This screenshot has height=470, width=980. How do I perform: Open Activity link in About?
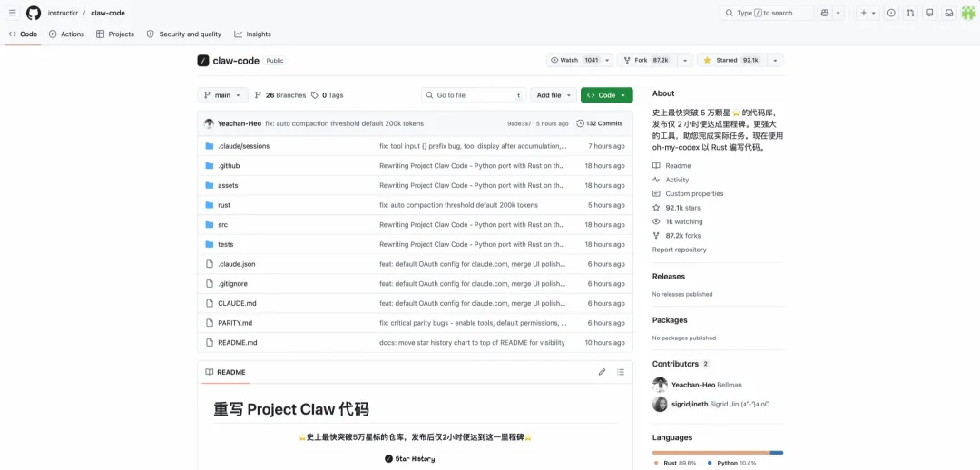tap(671, 180)
